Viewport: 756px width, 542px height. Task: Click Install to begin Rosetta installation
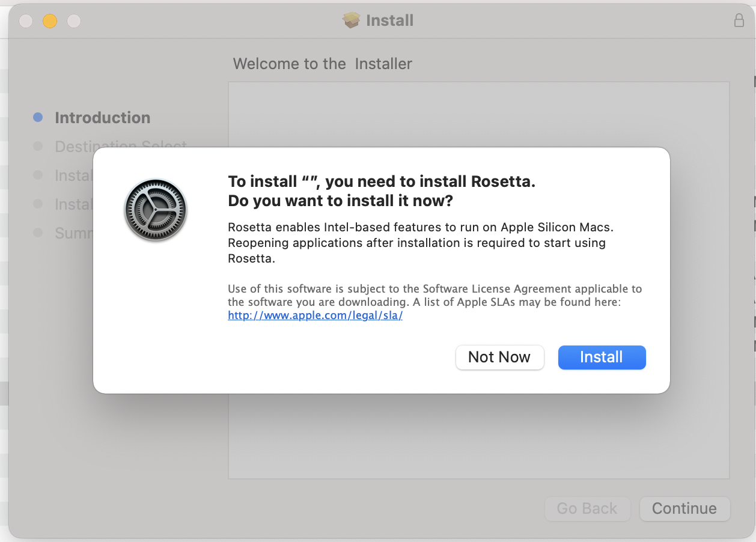point(602,357)
